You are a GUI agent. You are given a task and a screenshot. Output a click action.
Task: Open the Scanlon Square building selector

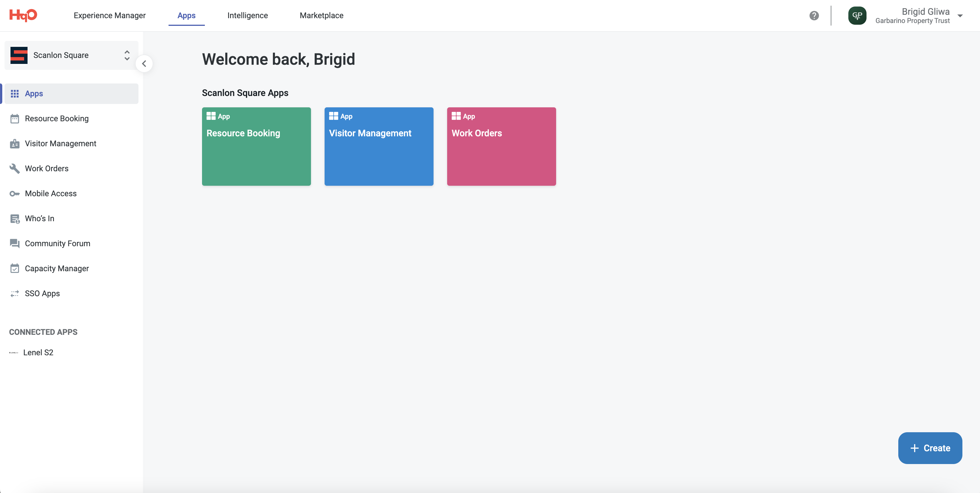(x=71, y=55)
